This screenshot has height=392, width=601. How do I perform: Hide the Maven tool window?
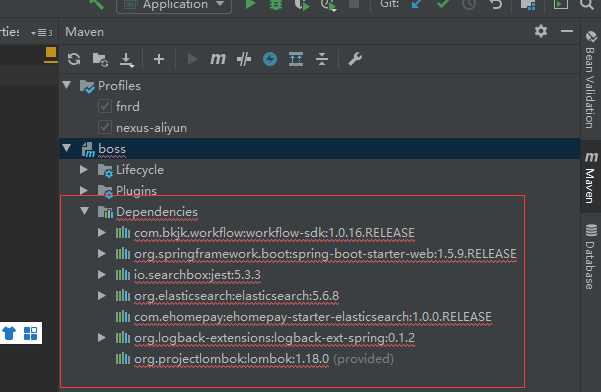tap(567, 31)
